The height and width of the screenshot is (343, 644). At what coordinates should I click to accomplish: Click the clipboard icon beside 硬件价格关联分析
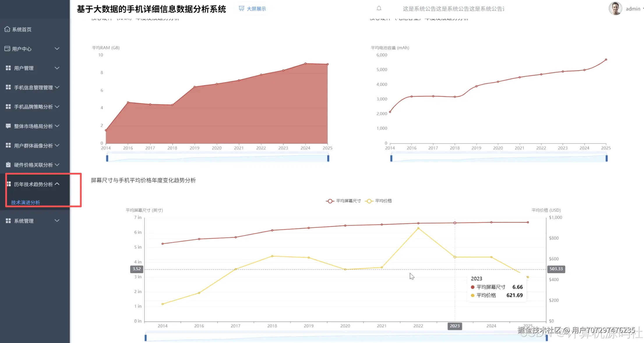pos(8,165)
